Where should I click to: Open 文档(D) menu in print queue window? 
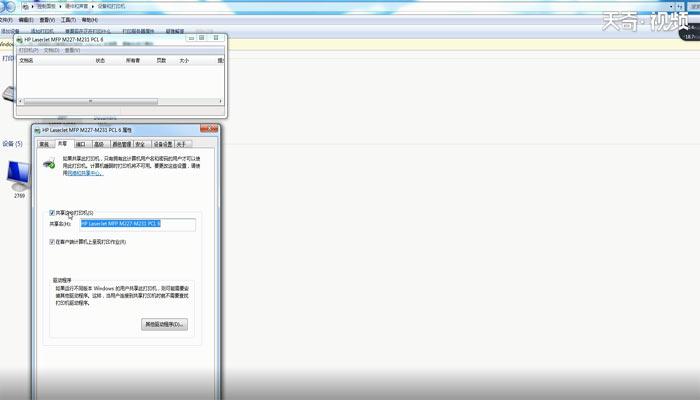pyautogui.click(x=51, y=50)
